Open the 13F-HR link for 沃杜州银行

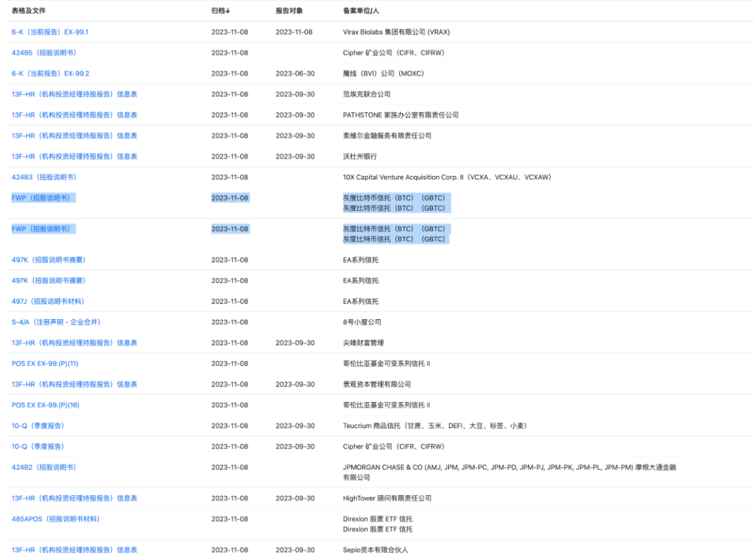75,156
